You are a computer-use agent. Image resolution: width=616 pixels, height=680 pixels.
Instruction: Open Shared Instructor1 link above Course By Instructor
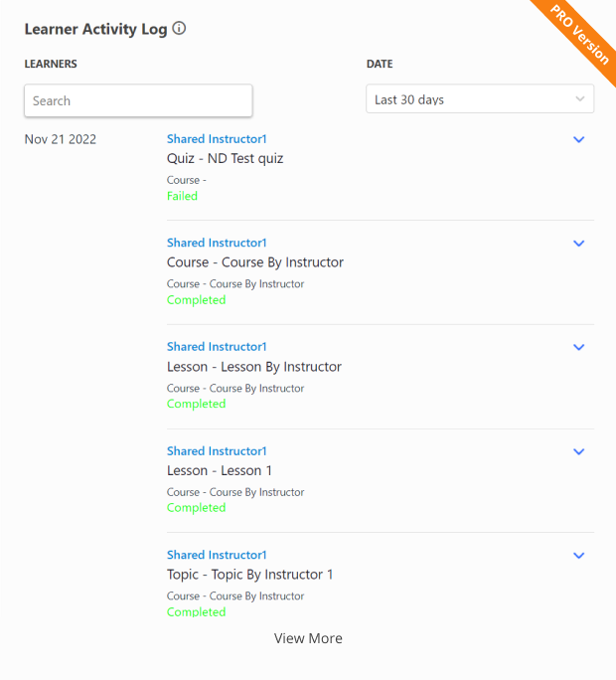pyautogui.click(x=217, y=243)
